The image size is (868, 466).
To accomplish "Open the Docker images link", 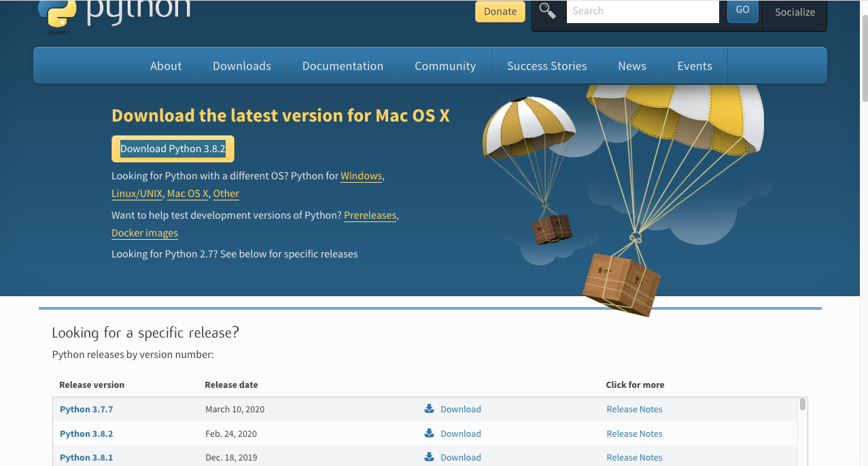I will click(x=145, y=233).
